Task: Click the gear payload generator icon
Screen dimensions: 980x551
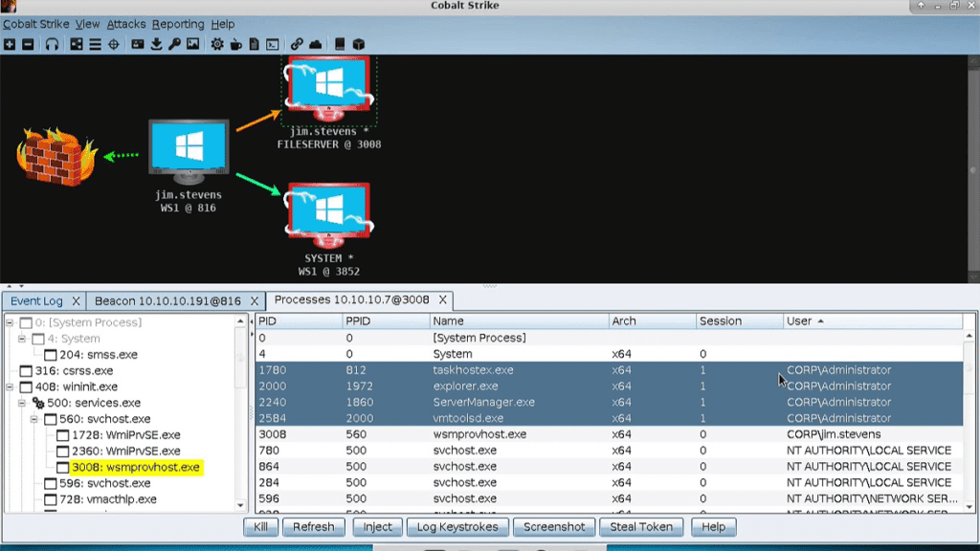Action: tap(217, 44)
